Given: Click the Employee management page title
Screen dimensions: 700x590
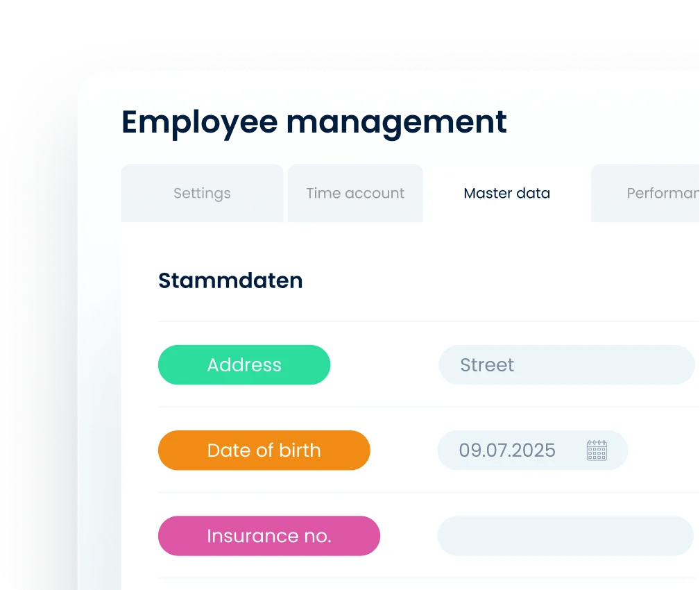Looking at the screenshot, I should (314, 122).
